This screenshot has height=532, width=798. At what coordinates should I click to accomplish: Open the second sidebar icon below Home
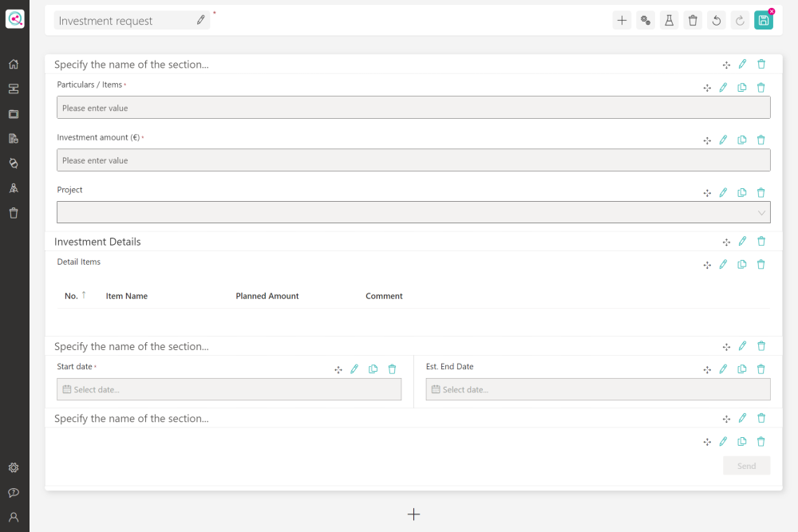pos(14,89)
